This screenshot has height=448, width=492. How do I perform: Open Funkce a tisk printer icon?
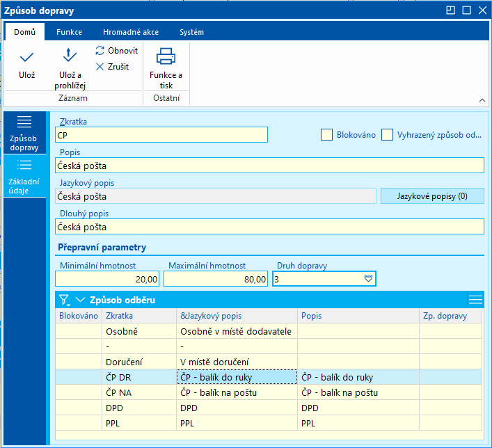[x=166, y=56]
